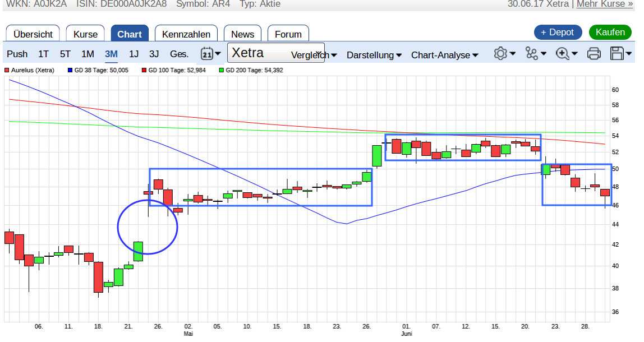Add stock via + Depot button
The width and height of the screenshot is (644, 342).
[558, 32]
